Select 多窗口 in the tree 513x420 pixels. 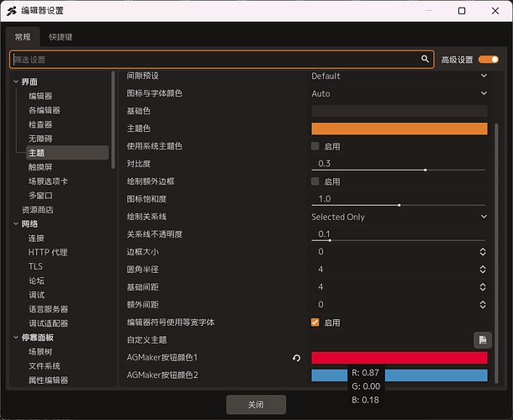40,196
